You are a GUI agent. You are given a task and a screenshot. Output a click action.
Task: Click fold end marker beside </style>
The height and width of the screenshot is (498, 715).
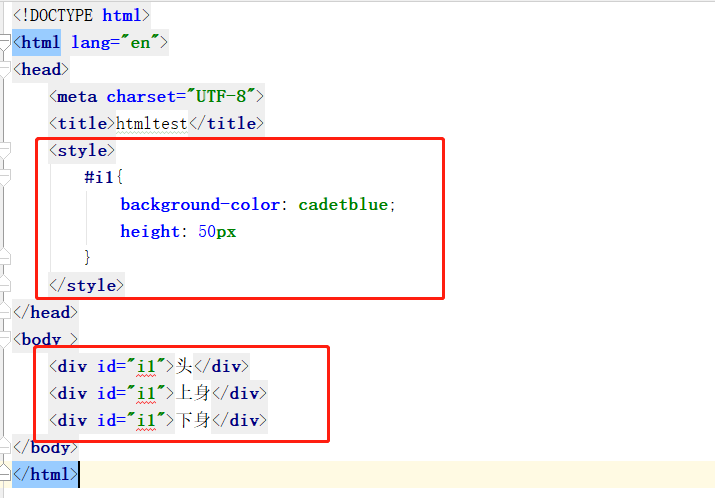[5, 285]
